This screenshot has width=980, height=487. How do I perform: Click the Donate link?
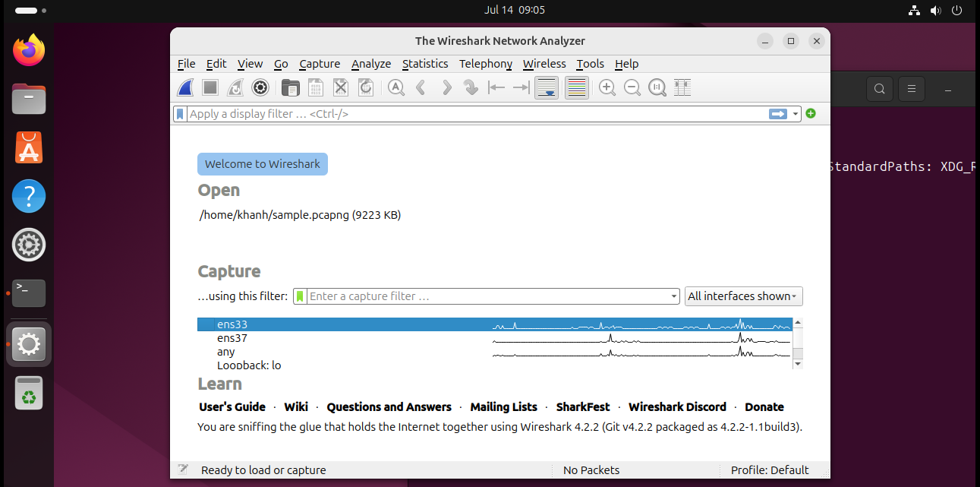click(764, 407)
